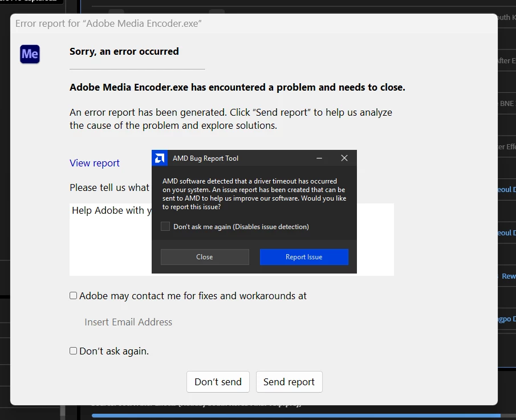Minimize the AMD Bug Report Tool window
This screenshot has width=516, height=420.
[x=319, y=158]
